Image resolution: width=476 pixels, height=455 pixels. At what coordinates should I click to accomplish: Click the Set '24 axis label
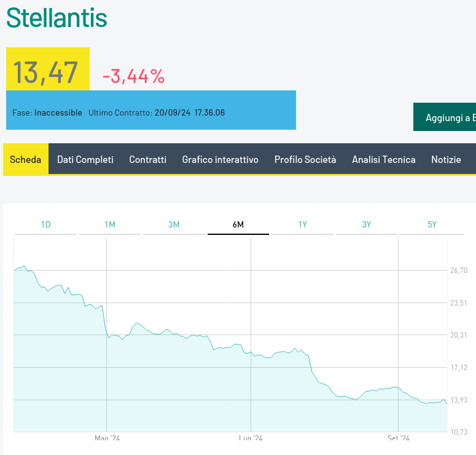(398, 438)
